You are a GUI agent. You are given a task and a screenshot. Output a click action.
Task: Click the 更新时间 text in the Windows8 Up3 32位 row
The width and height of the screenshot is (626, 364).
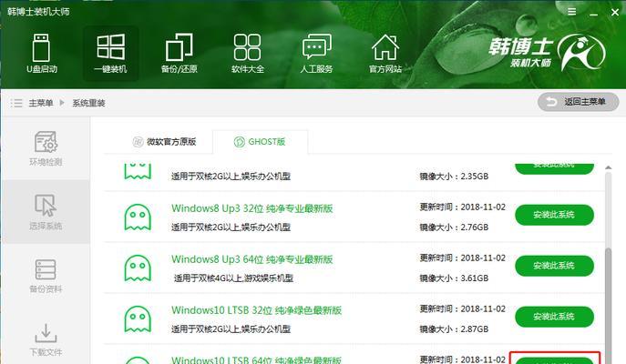click(462, 207)
